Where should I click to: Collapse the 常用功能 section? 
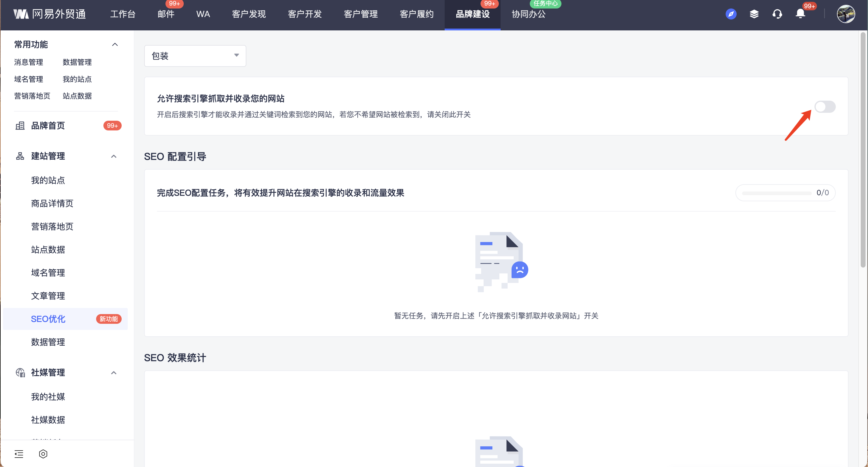(x=115, y=44)
